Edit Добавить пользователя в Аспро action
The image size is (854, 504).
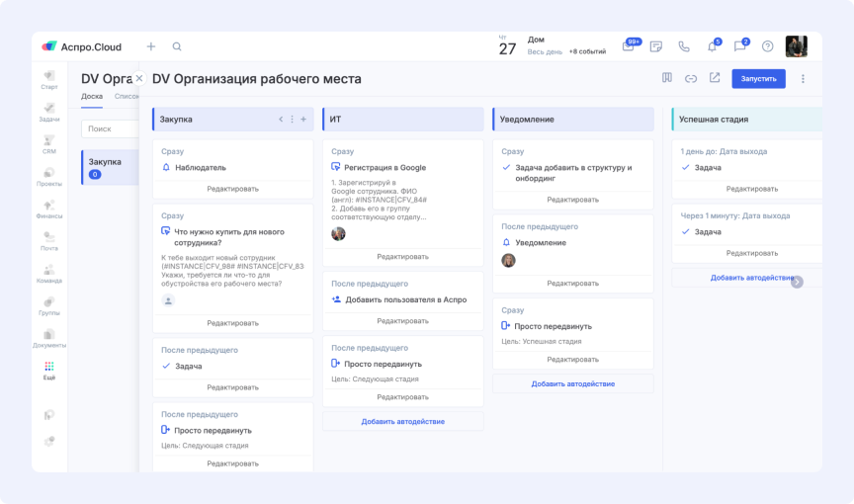click(x=402, y=321)
